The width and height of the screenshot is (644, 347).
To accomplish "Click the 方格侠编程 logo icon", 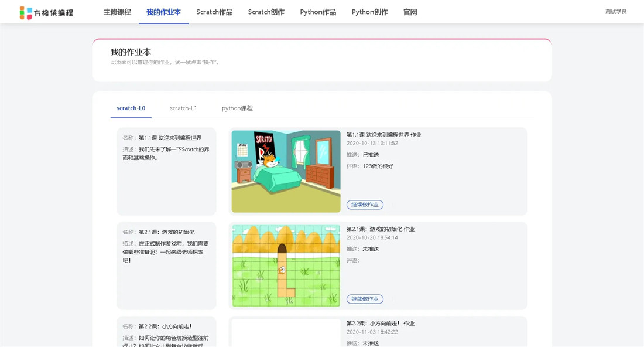I will tap(25, 12).
